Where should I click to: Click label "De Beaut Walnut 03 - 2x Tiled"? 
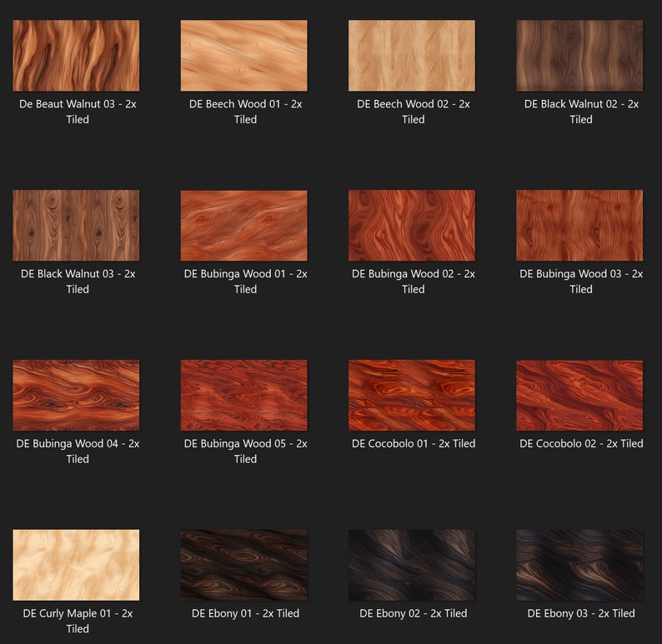click(78, 112)
